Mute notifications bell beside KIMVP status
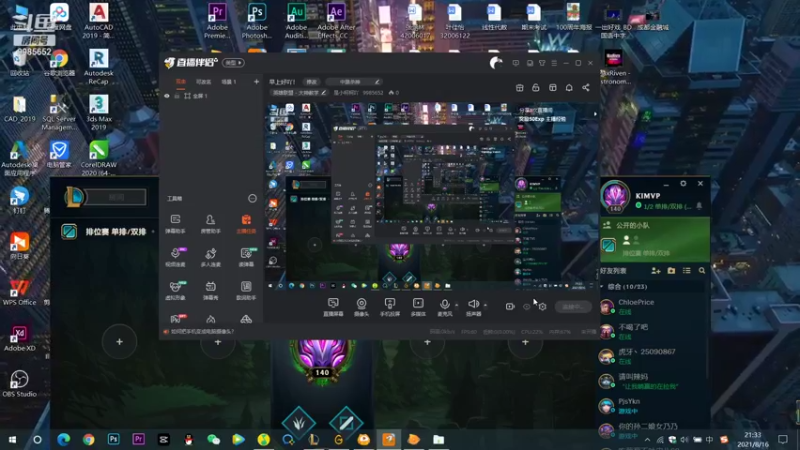Viewport: 800px width, 450px height. coord(699,206)
